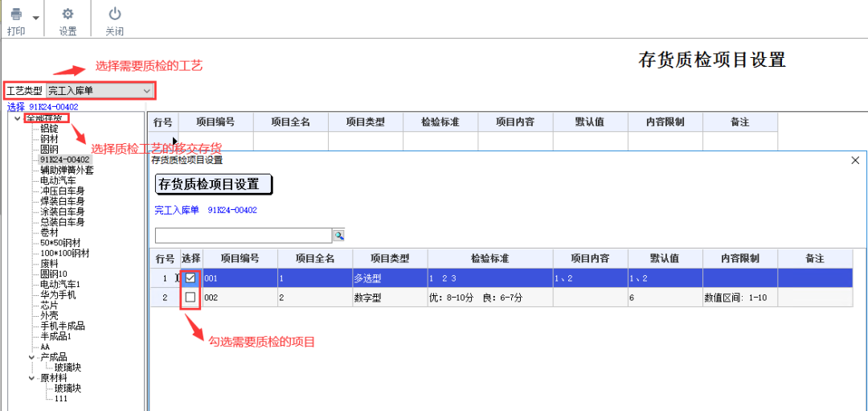Click the 存货质检项目设置 header button
This screenshot has height=411, width=868.
[213, 184]
